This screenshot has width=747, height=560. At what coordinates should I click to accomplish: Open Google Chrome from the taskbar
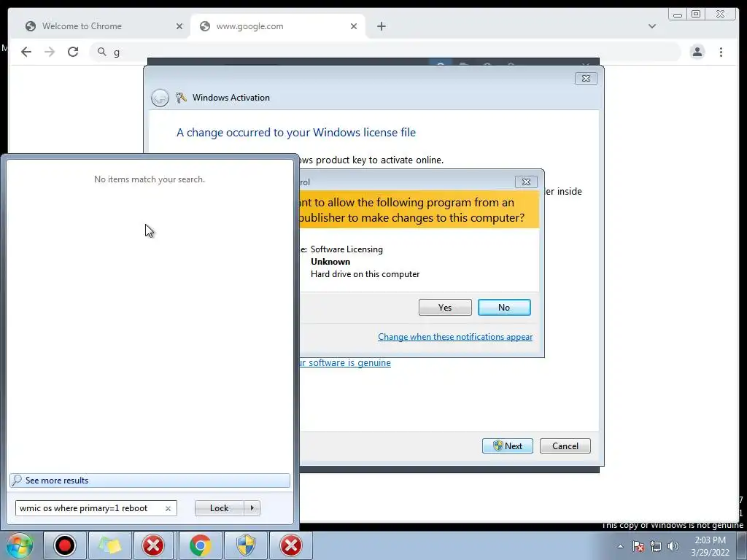(x=200, y=545)
